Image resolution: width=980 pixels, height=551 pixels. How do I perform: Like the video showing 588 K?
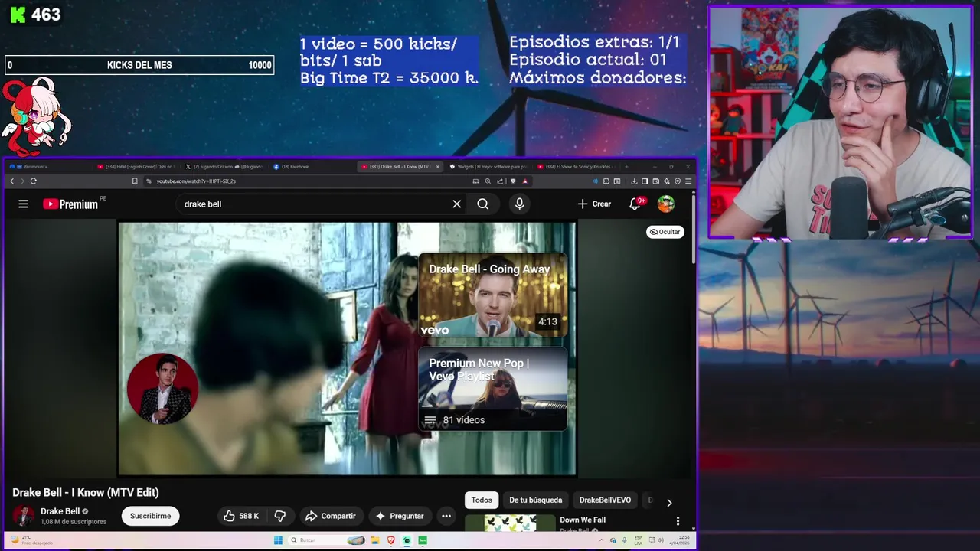click(241, 516)
